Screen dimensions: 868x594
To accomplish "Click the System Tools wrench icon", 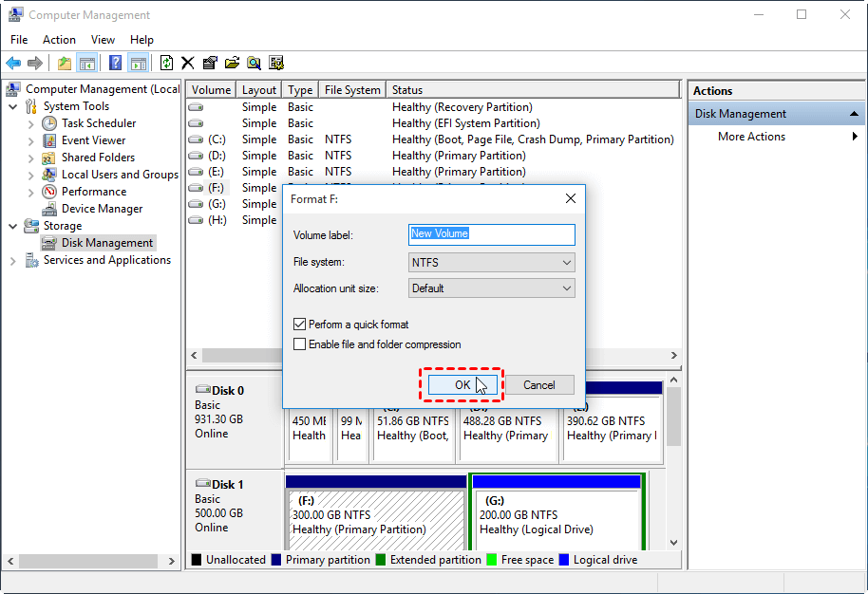I will [x=31, y=106].
